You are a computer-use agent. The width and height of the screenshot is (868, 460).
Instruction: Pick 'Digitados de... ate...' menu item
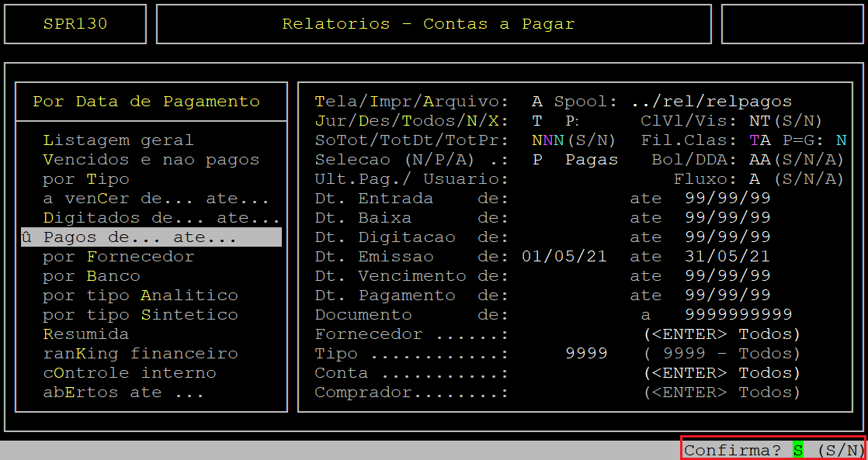[161, 218]
